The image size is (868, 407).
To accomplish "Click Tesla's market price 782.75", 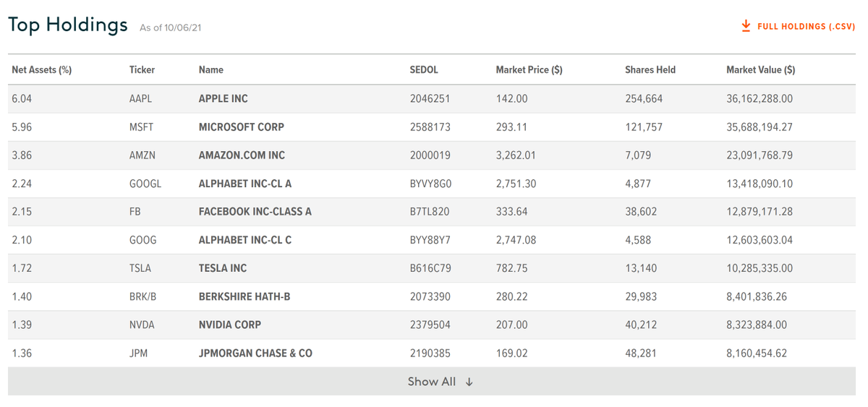I will [x=511, y=268].
